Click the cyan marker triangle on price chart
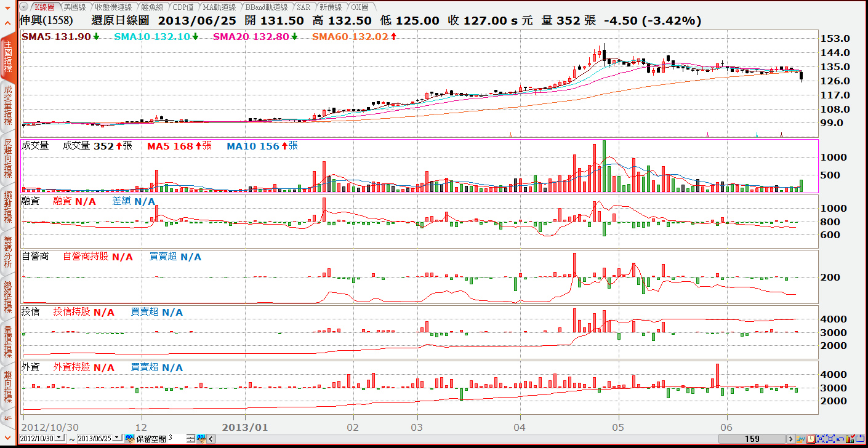 pyautogui.click(x=757, y=134)
